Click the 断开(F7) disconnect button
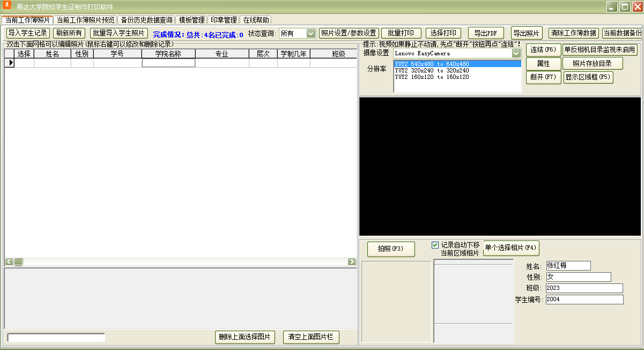644x350 pixels. (543, 77)
